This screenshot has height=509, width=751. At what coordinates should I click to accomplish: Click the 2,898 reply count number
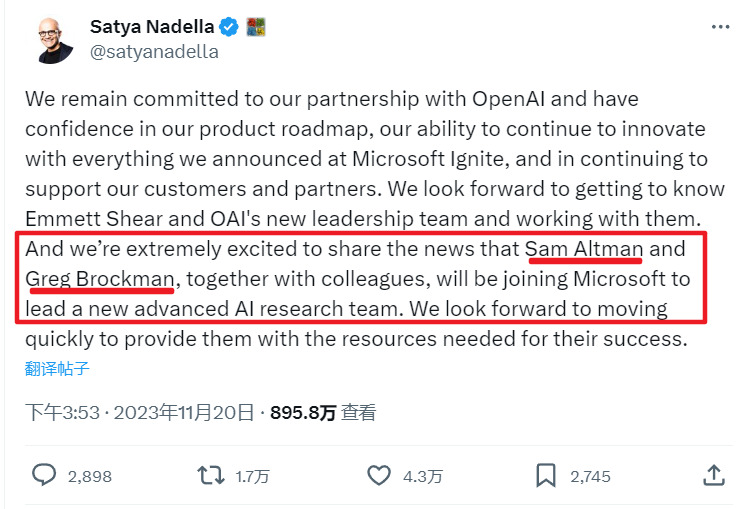coord(89,476)
